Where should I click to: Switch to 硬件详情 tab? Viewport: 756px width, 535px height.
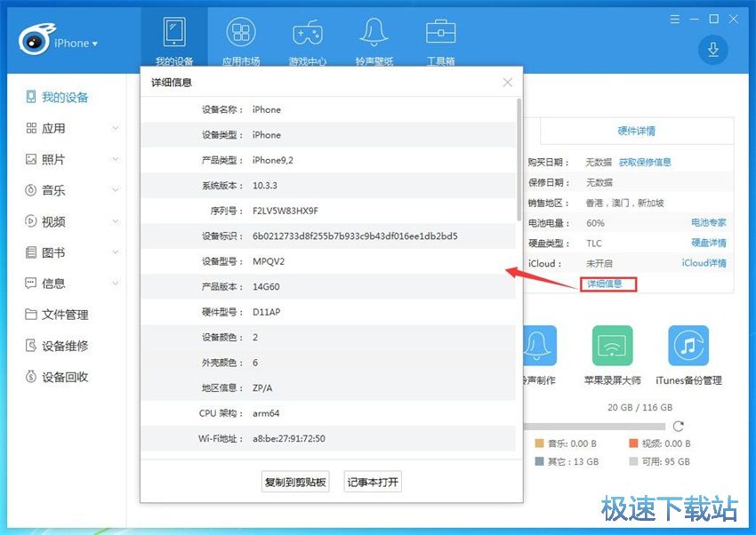637,131
